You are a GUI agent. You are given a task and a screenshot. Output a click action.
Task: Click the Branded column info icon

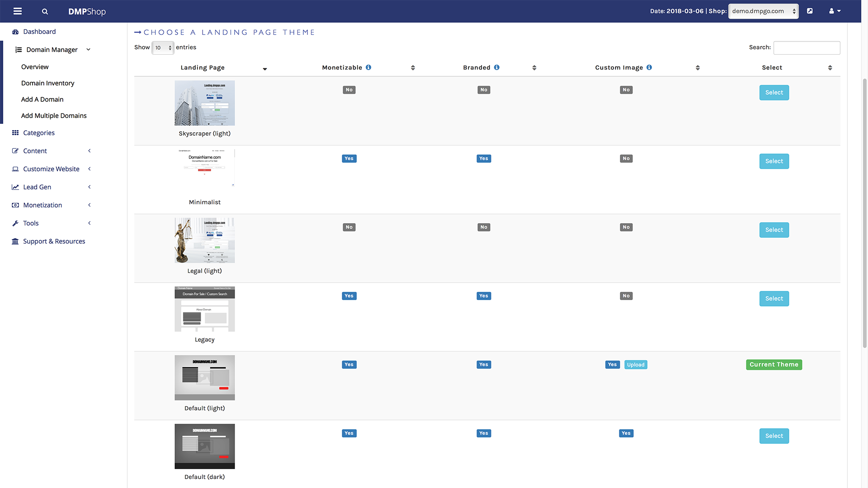coord(496,67)
